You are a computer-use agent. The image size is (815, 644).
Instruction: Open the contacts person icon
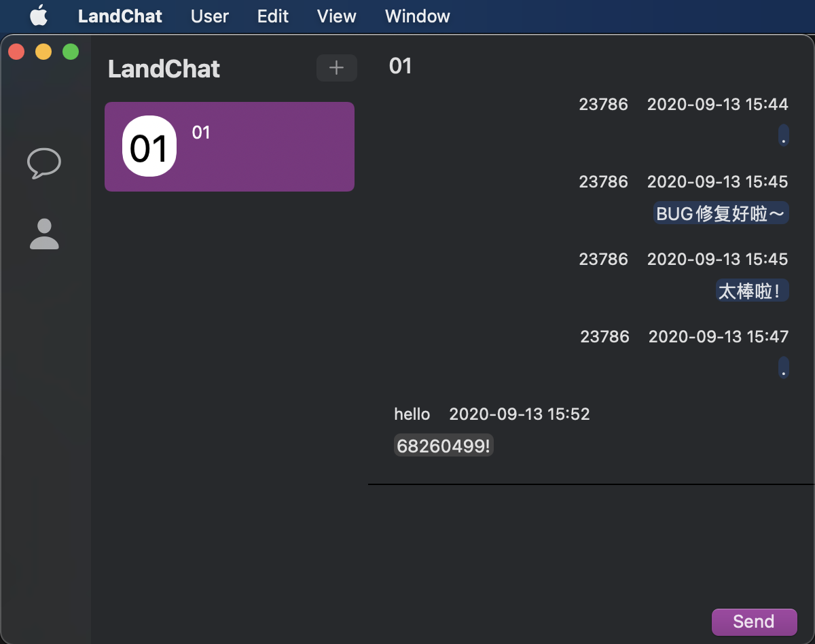tap(44, 234)
